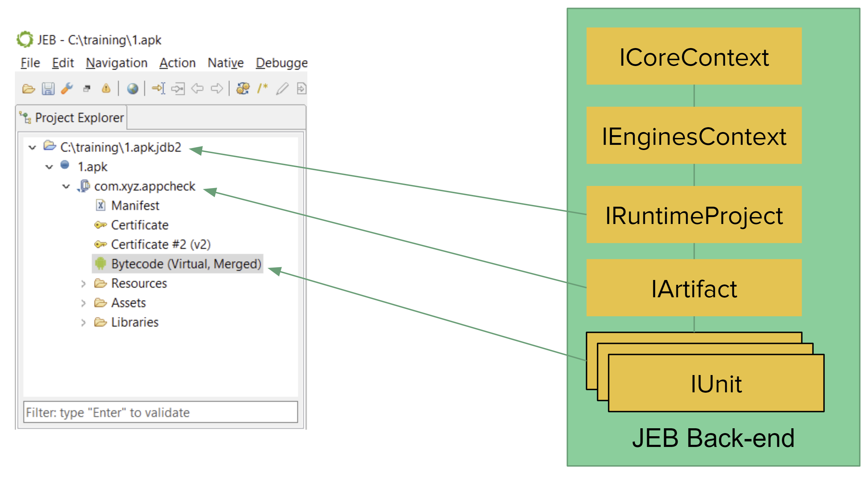The width and height of the screenshot is (868, 477).
Task: Click the IArtifact box in the diagram
Action: point(694,288)
